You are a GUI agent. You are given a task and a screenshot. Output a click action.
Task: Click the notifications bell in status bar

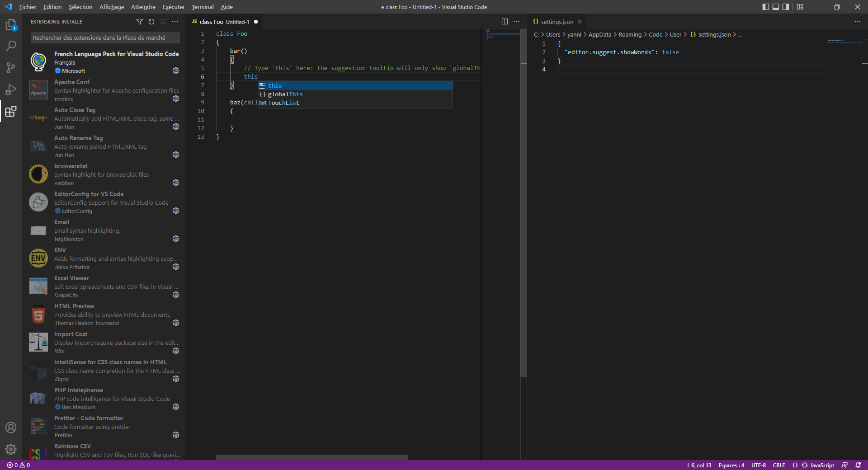click(x=858, y=465)
